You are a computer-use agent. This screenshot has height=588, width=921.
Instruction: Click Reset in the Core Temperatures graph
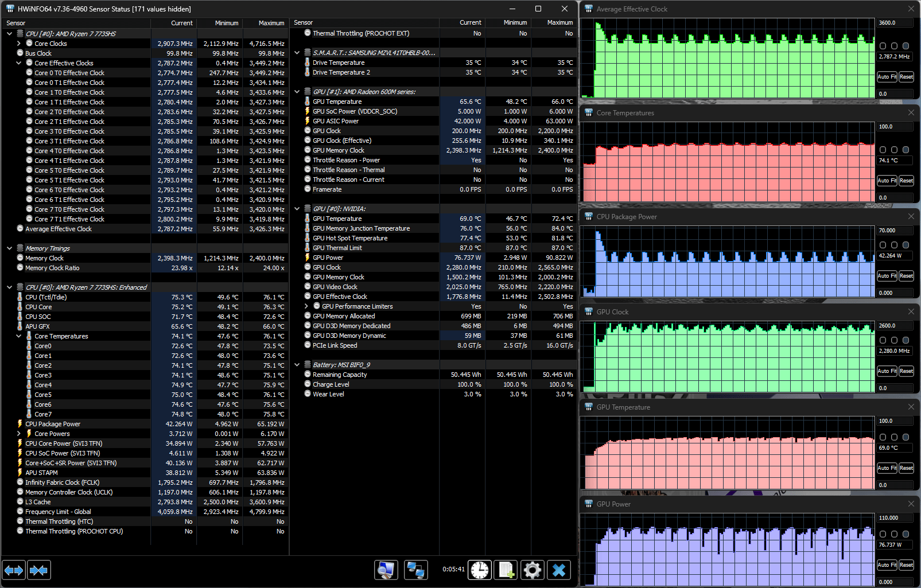tap(907, 181)
